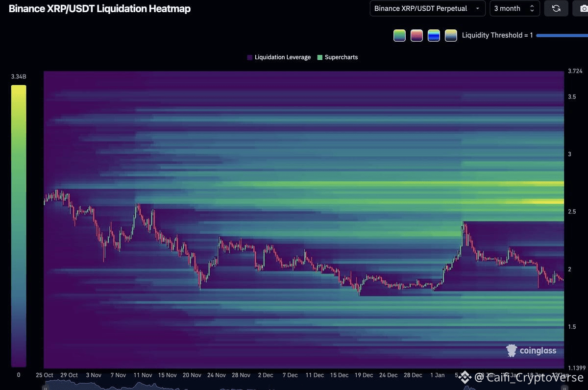Screen dimensions: 588x390
Task: Click the 7 Nov date label
Action: (118, 375)
